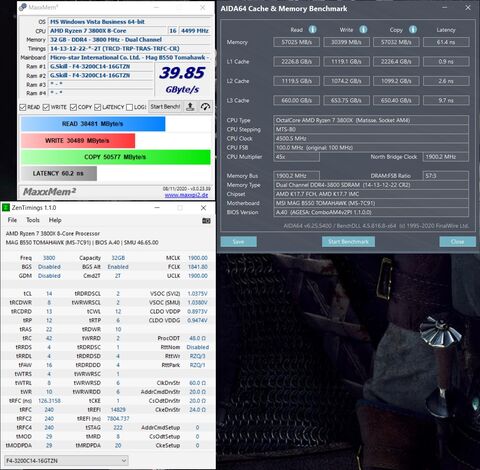The height and width of the screenshot is (470, 480).
Task: Click the FCLK value in ZenTimings
Action: 198,267
